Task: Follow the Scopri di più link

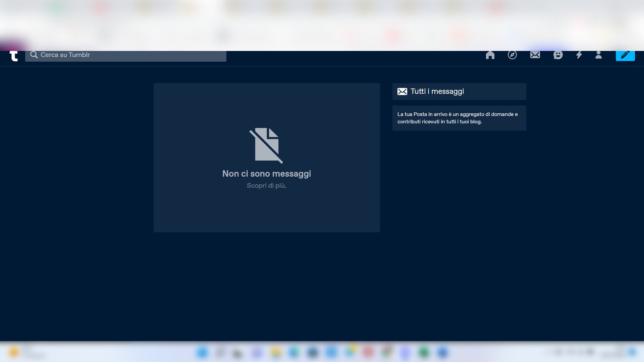Action: click(x=266, y=186)
